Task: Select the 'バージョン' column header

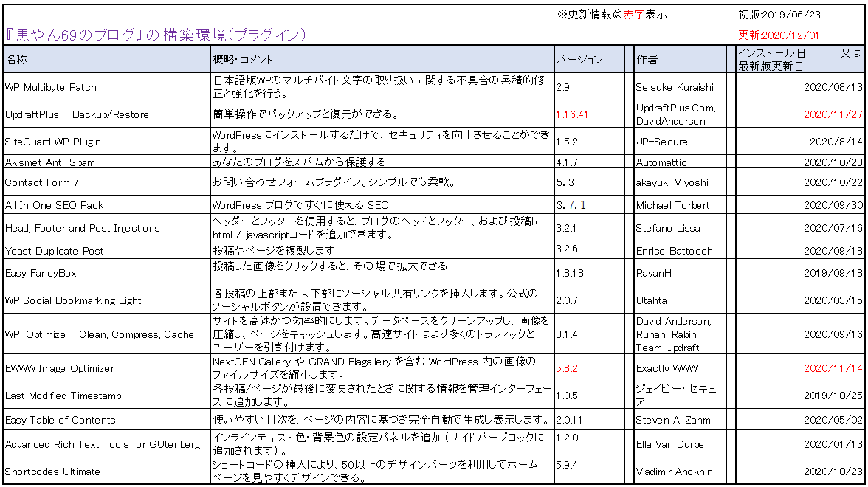Action: [x=579, y=60]
